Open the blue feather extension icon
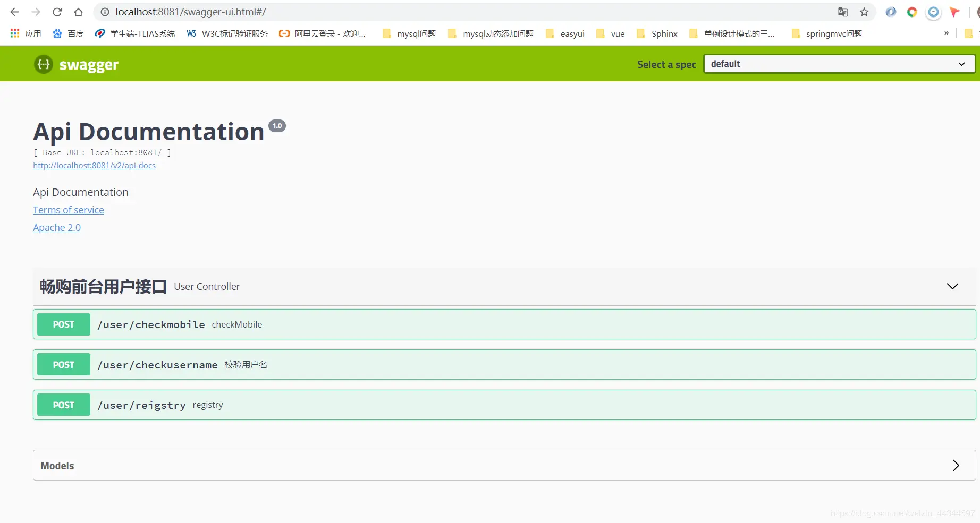This screenshot has width=980, height=523. tap(891, 12)
